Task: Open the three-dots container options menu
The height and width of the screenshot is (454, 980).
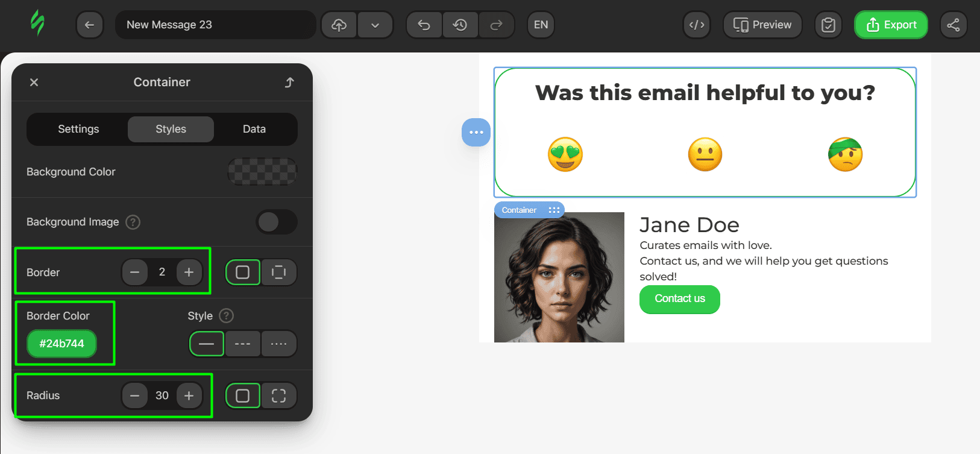Action: [476, 132]
